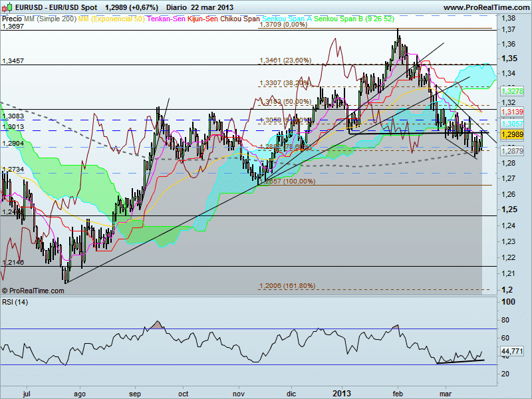Click Fibonacci 1,3461 (23,60%) label

285,61
